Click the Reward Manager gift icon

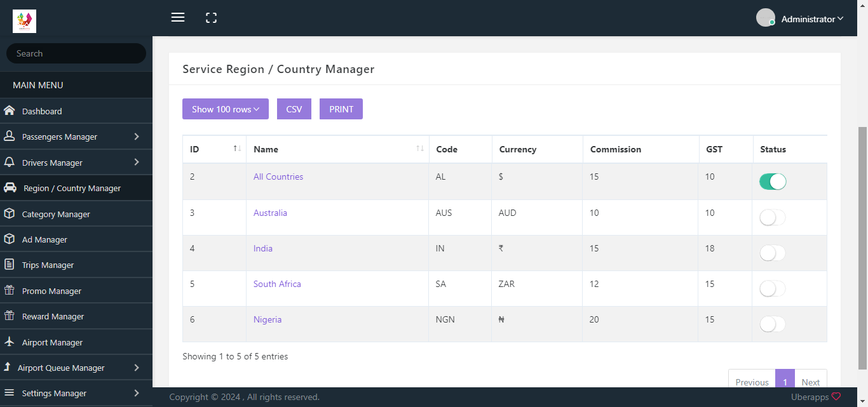point(10,316)
